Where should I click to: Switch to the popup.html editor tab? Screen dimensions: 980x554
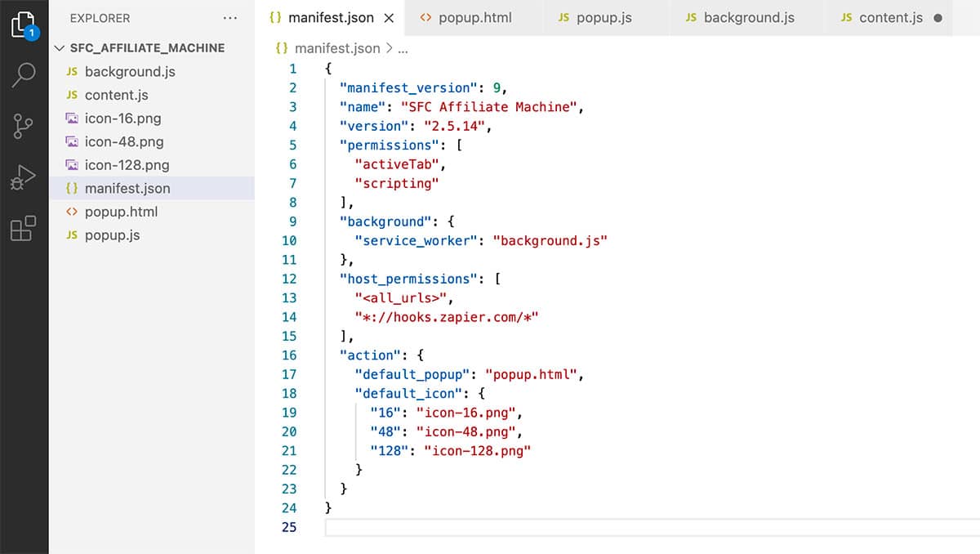tap(474, 17)
